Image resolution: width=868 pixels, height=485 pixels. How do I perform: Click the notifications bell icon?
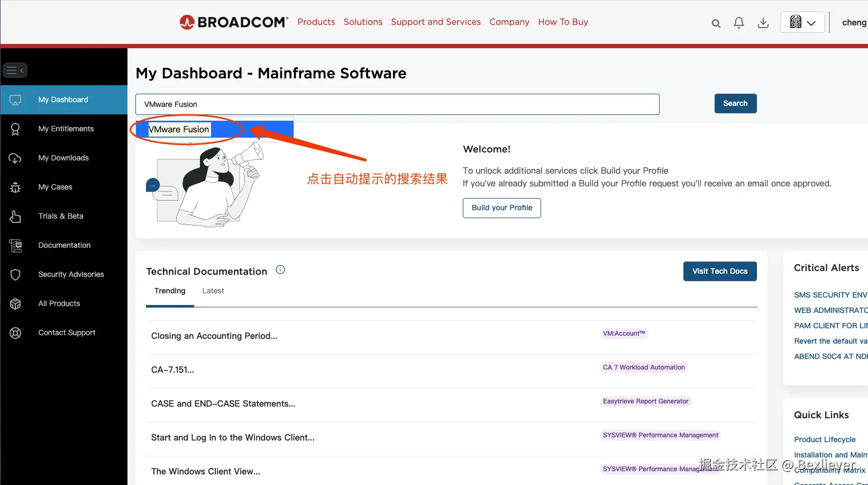[739, 23]
